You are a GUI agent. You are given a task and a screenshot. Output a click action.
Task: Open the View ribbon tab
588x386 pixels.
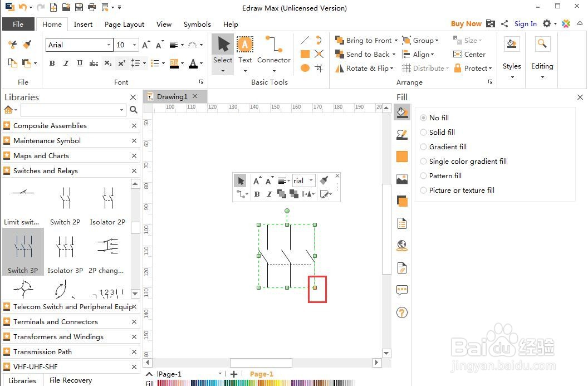tap(164, 24)
